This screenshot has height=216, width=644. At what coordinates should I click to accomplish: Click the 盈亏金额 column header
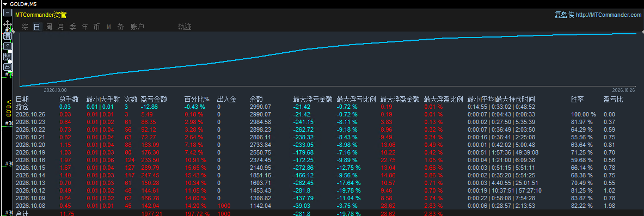point(154,99)
